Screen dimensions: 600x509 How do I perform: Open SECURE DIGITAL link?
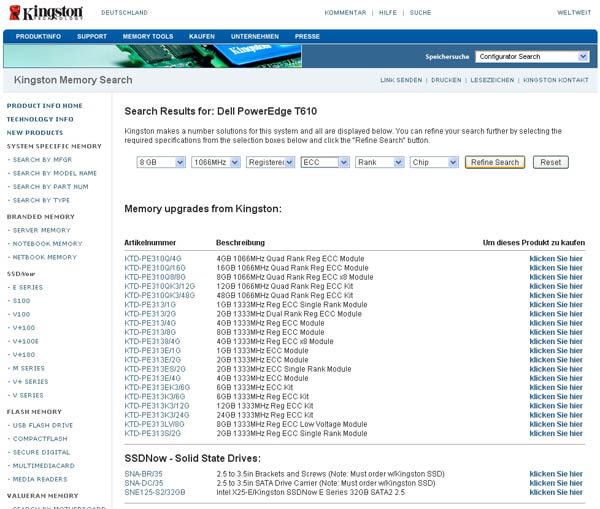click(41, 452)
